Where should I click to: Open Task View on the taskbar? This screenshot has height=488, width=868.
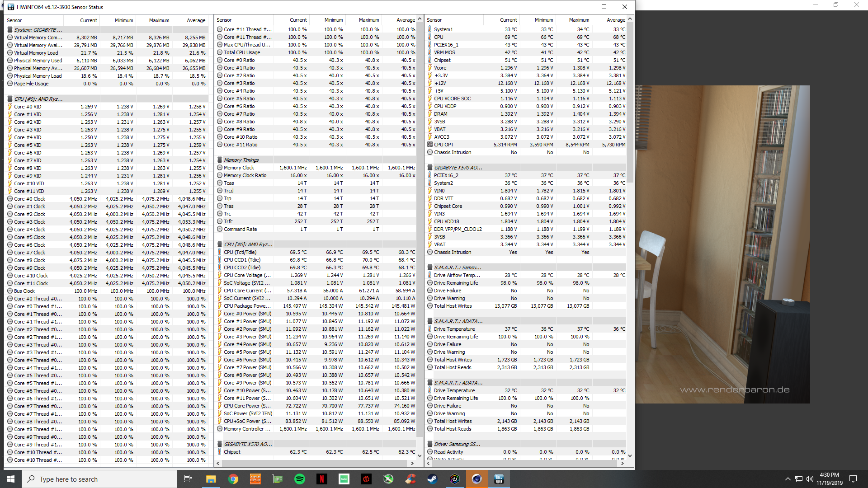tap(188, 479)
